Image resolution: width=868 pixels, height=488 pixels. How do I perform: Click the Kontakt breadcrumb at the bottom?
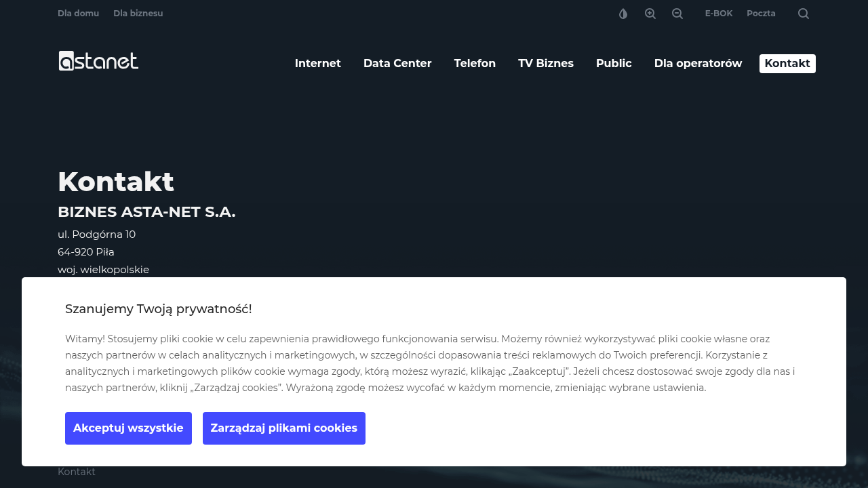tap(77, 472)
